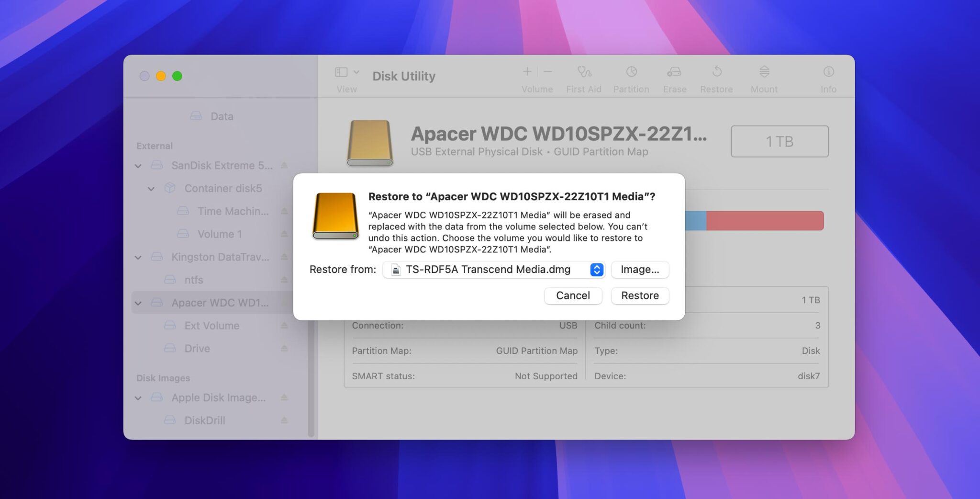Viewport: 980px width, 499px height.
Task: Toggle the sidebar View icon
Action: (x=341, y=72)
